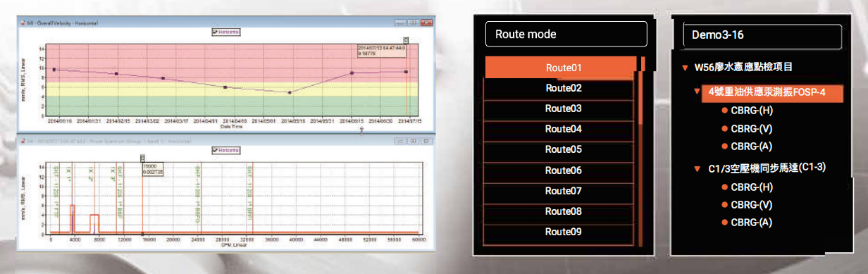Collapse the W56 root tree node
868x274 pixels.
click(x=685, y=68)
